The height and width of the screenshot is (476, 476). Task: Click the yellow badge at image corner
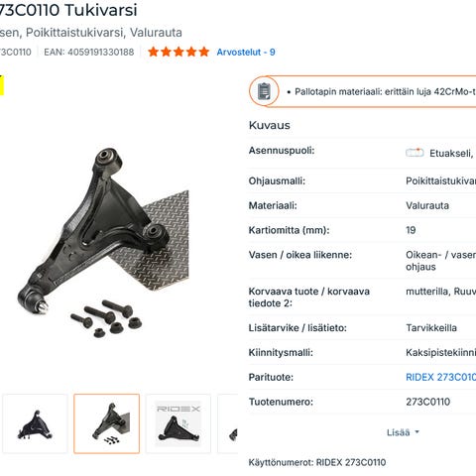tap(2, 85)
